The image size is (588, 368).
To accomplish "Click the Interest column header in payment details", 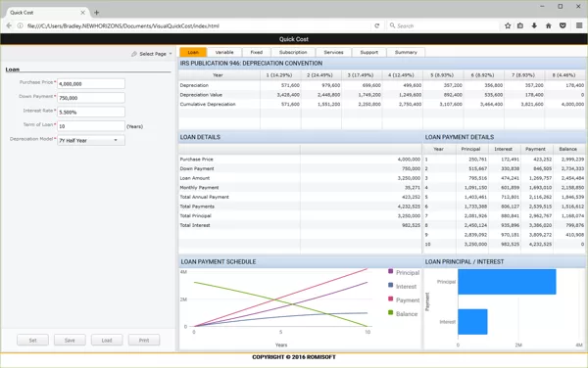I will tap(504, 149).
